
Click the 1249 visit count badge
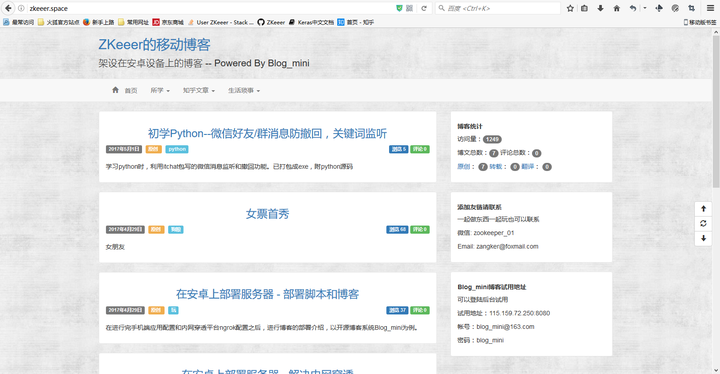tap(492, 139)
